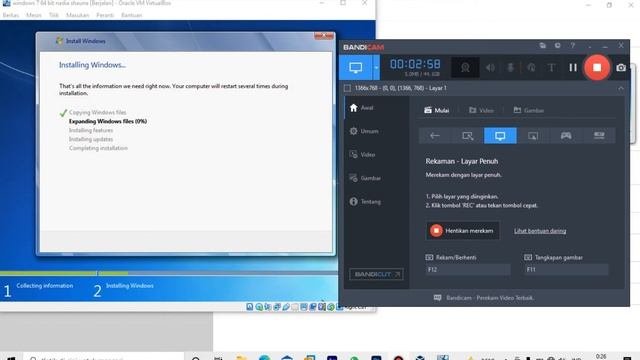Pause the Bandicam recording

[573, 68]
